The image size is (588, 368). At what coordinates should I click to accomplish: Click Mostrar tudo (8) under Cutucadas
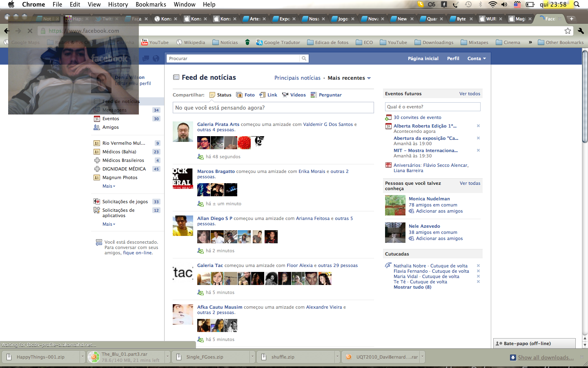[x=412, y=287]
